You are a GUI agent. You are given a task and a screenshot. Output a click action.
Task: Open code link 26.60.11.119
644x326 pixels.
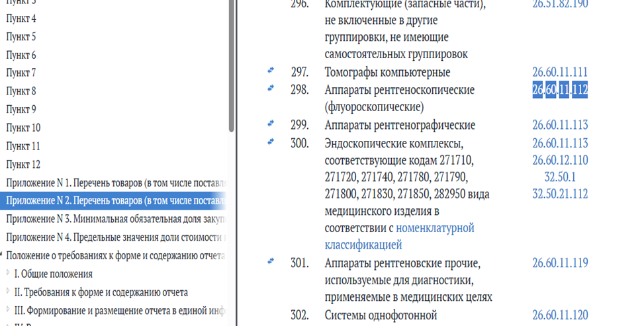tap(560, 263)
